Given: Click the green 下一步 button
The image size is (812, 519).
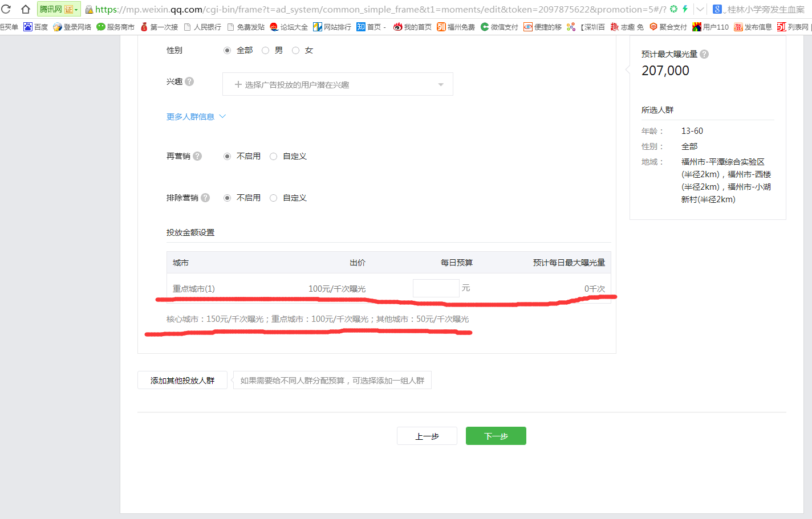Looking at the screenshot, I should point(496,436).
